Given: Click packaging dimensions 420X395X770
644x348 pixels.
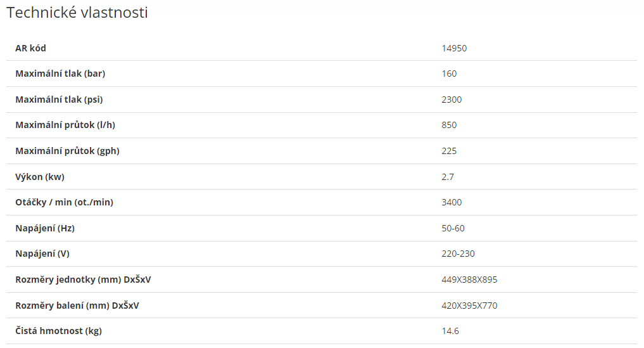Looking at the screenshot, I should (469, 306).
